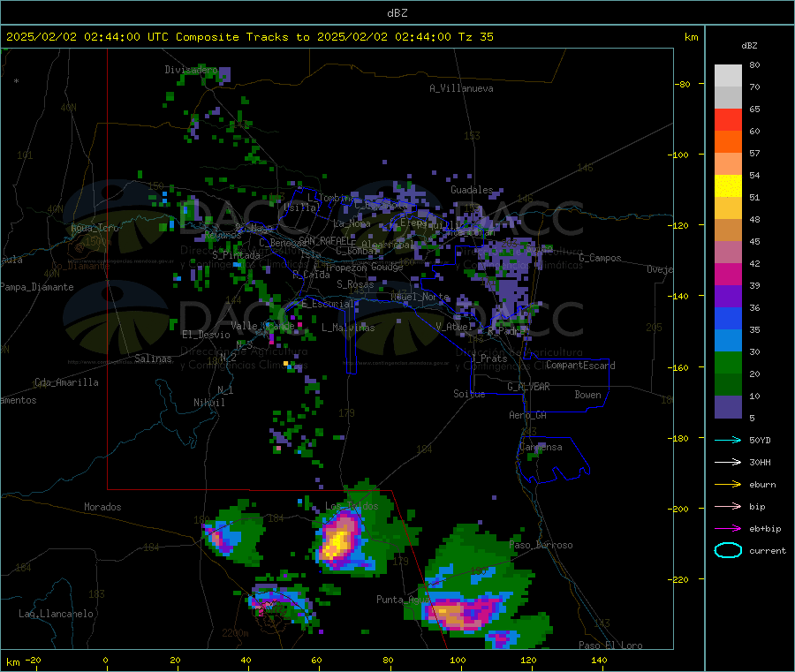Click the Paso_El_Loro map label
This screenshot has height=672, width=795.
pyautogui.click(x=610, y=646)
